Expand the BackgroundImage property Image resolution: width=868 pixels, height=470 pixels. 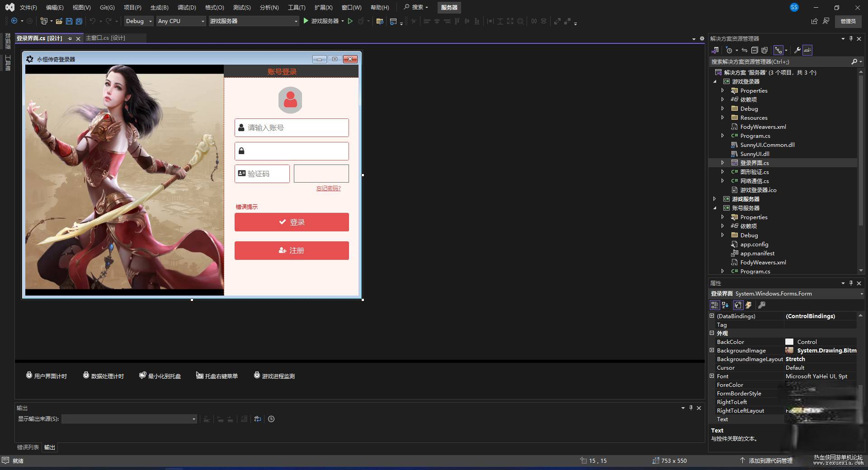click(x=712, y=350)
